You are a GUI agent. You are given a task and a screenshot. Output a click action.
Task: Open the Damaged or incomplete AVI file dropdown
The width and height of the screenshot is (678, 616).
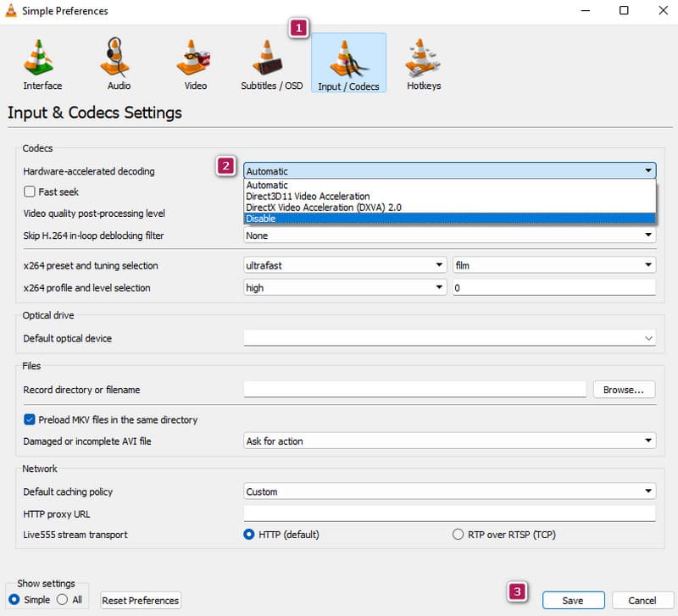(x=649, y=441)
